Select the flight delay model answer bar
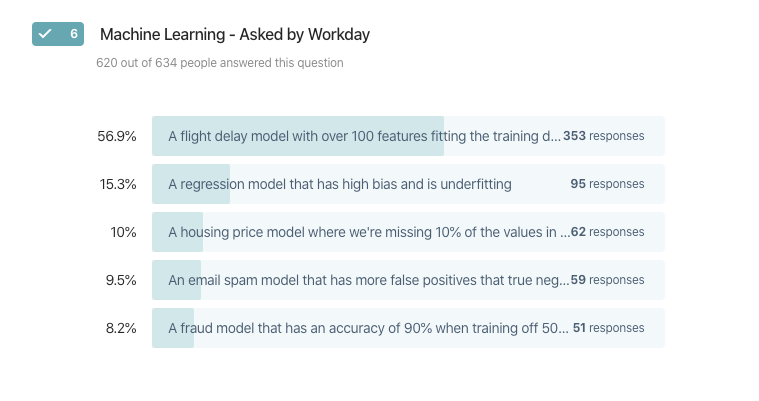759x401 pixels. click(408, 136)
